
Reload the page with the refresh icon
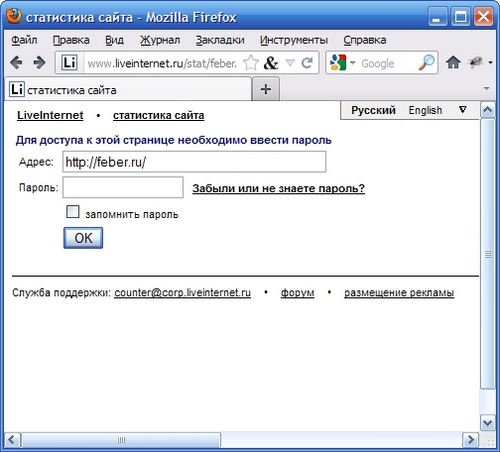307,63
